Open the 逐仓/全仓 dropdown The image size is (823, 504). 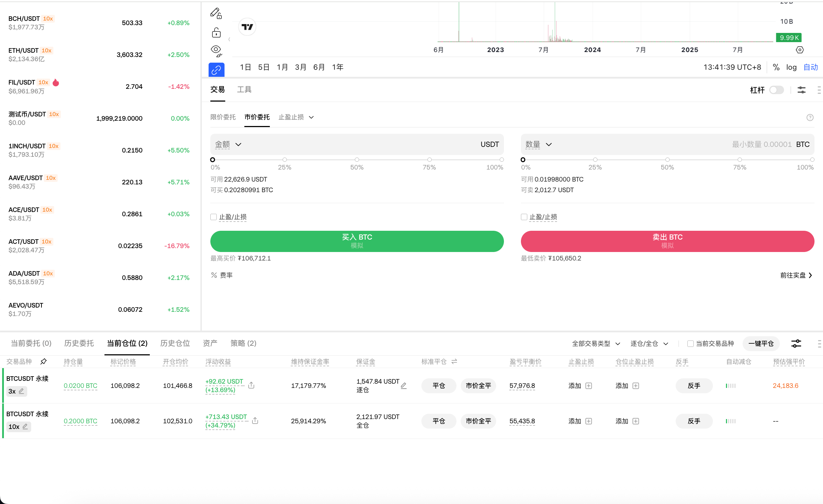(x=649, y=343)
